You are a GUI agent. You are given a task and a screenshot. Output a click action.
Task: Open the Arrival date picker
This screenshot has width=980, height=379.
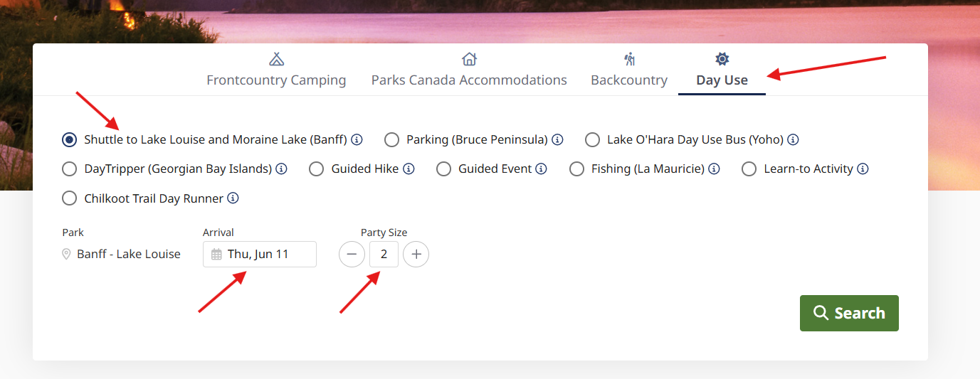point(259,255)
